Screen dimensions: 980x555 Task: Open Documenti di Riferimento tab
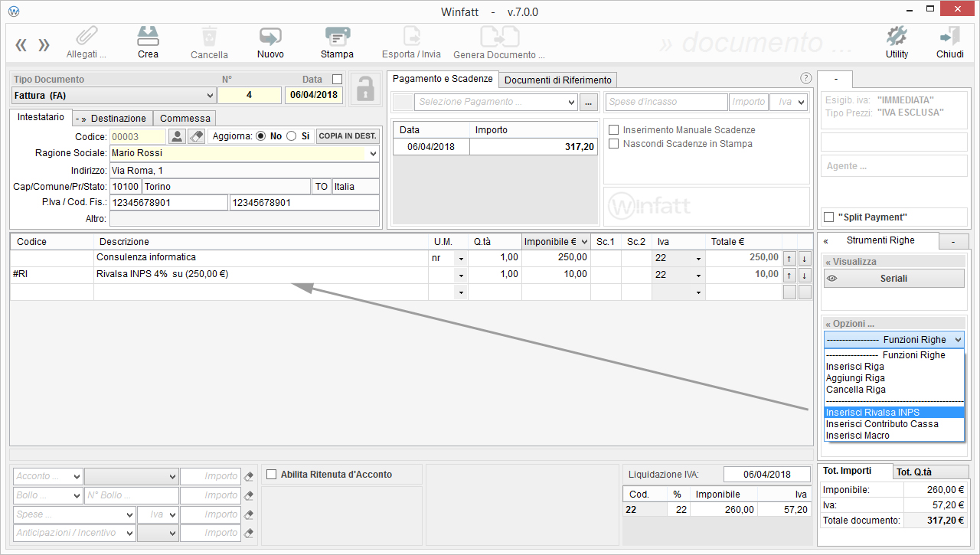coord(558,80)
